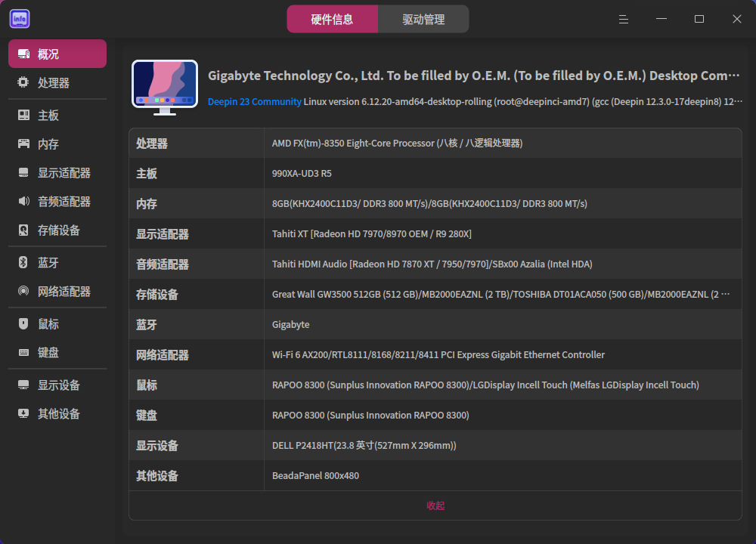Viewport: 756px width, 544px height.
Task: Open the 显示设备 sidebar entry
Action: (x=57, y=385)
